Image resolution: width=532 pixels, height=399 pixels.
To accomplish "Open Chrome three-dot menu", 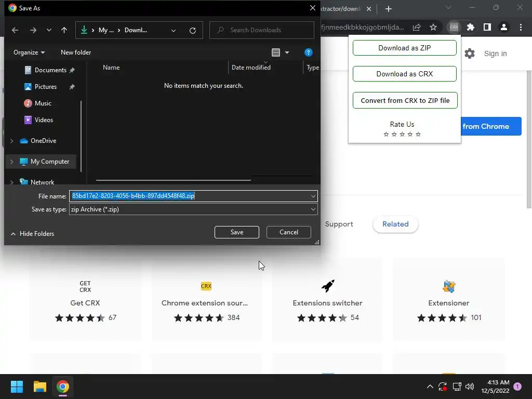I will click(521, 27).
